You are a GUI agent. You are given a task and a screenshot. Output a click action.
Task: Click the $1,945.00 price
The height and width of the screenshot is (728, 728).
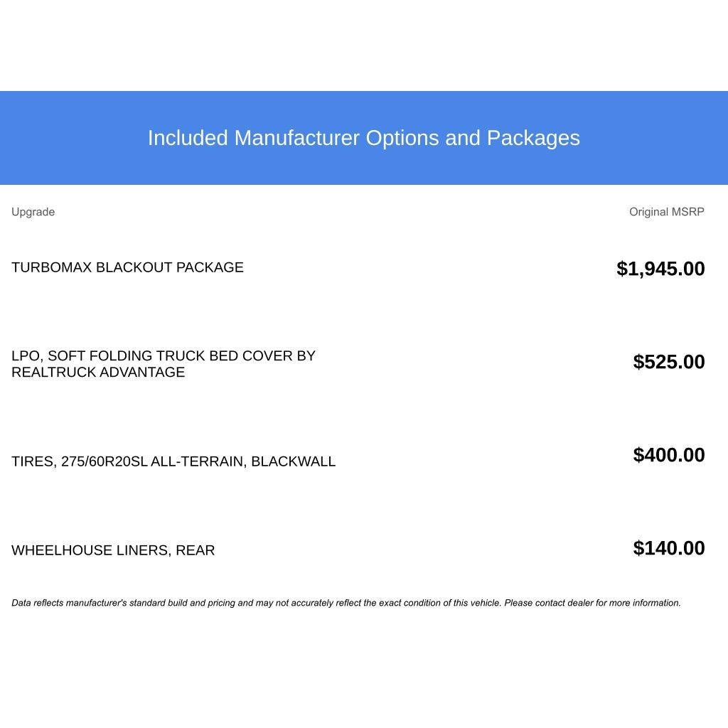(x=660, y=269)
